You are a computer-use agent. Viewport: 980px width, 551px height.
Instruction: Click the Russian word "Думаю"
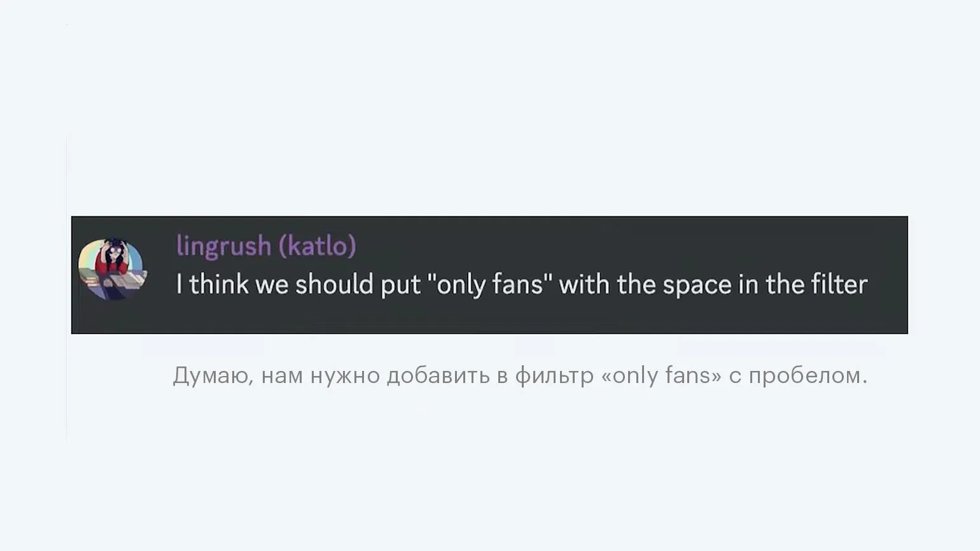(x=213, y=375)
